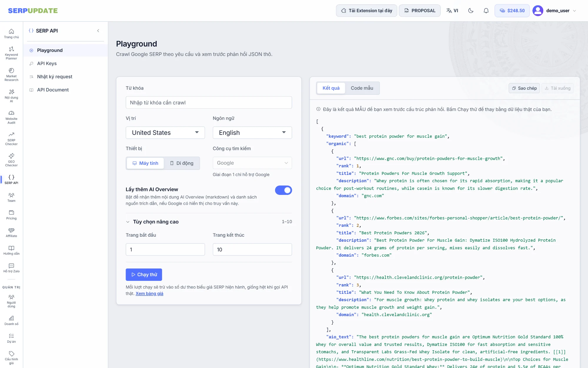Select Di động device option
588x368 pixels.
182,163
